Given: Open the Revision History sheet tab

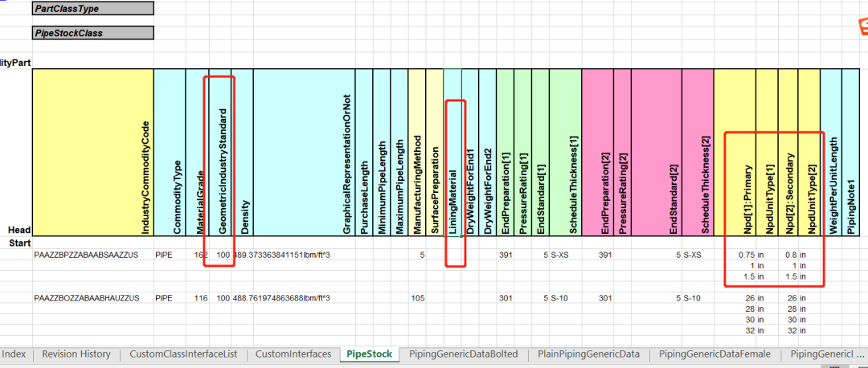Looking at the screenshot, I should click(x=76, y=354).
